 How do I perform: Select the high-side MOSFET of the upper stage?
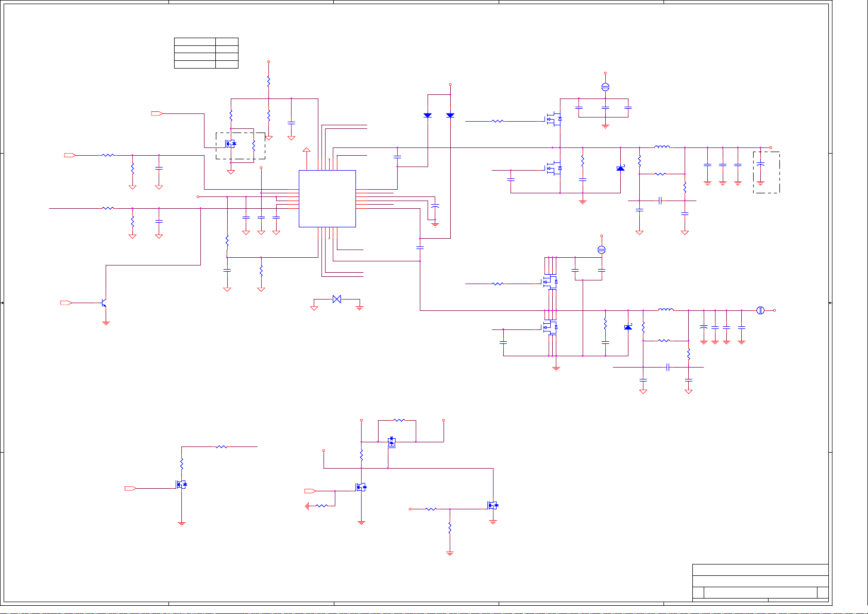tap(554, 119)
